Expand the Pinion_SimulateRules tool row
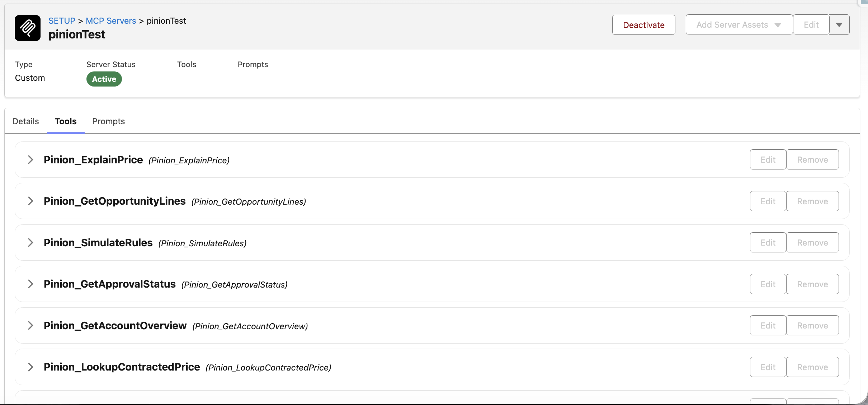This screenshot has height=405, width=868. click(x=30, y=243)
